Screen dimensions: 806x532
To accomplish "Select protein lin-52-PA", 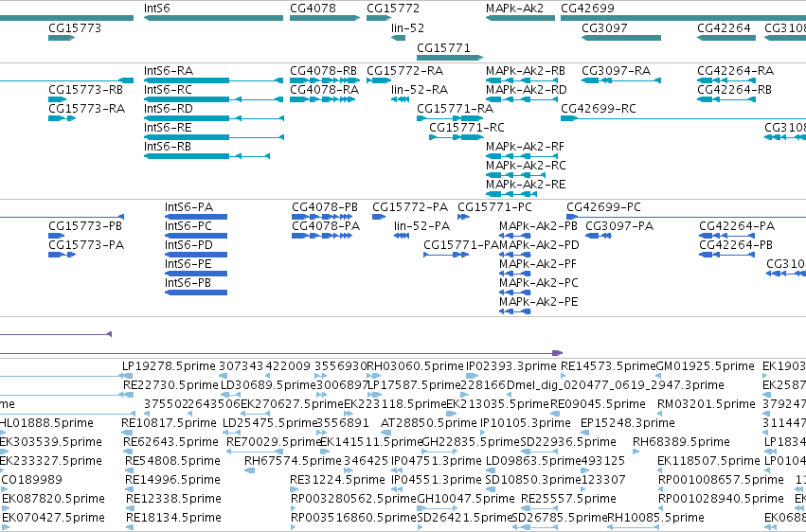I will click(x=402, y=236).
